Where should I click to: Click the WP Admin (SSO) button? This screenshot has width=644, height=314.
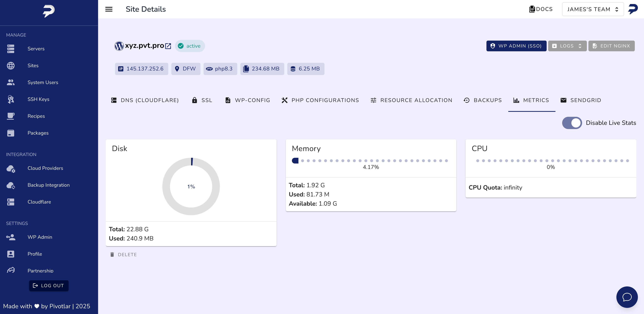[x=516, y=46]
